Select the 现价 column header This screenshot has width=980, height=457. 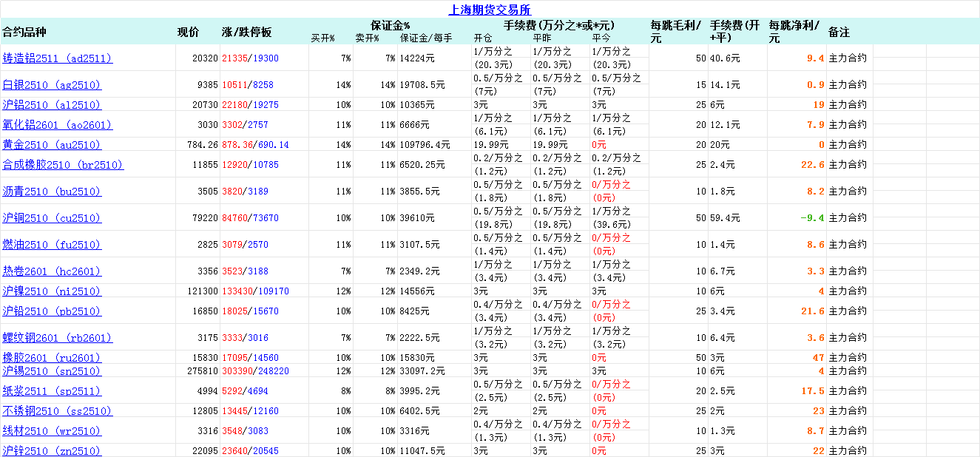pyautogui.click(x=188, y=32)
